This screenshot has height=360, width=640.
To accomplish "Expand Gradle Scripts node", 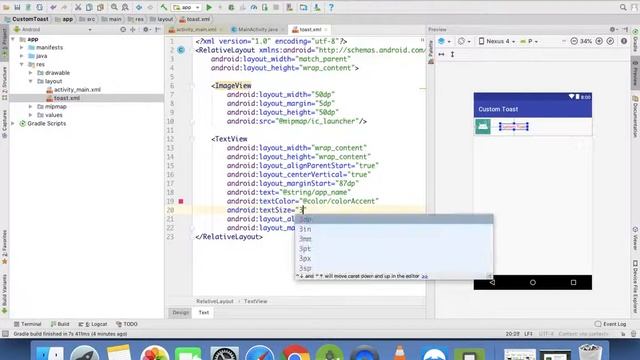I will (x=13, y=123).
